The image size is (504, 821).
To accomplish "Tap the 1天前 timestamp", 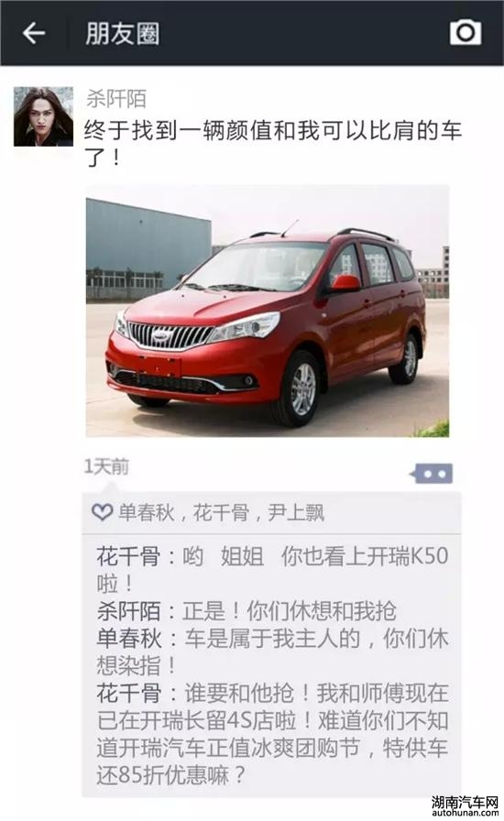I will click(106, 466).
